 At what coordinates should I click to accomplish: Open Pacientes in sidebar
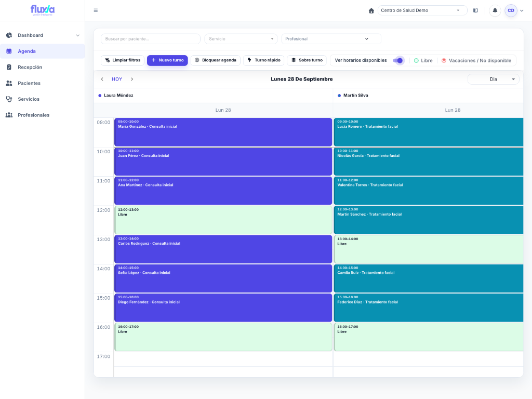(x=43, y=83)
